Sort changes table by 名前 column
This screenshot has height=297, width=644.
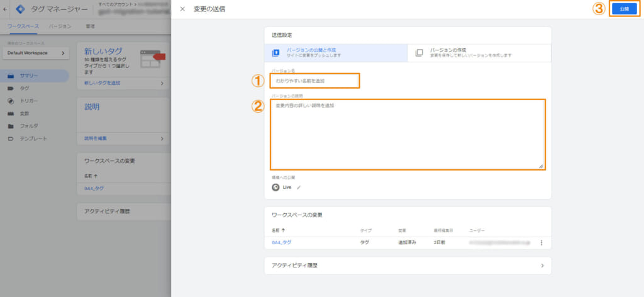click(x=279, y=230)
